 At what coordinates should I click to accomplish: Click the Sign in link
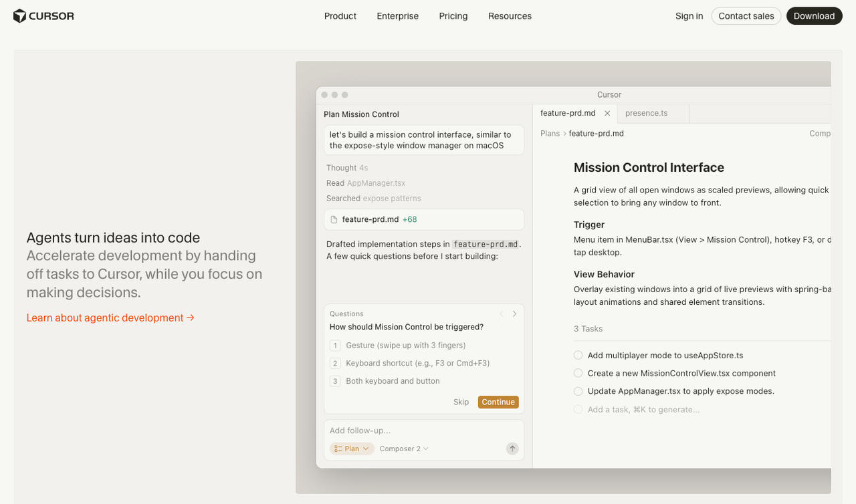[689, 16]
